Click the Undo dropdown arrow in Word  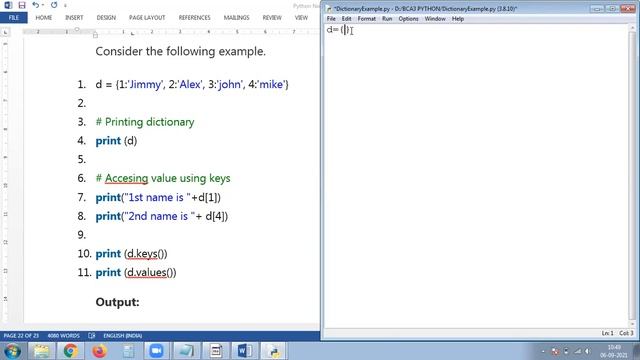click(x=43, y=5)
